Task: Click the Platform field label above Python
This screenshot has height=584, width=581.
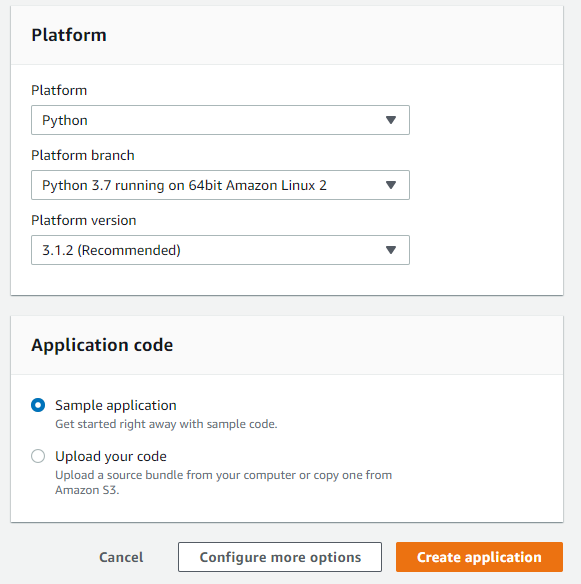Action: (59, 91)
